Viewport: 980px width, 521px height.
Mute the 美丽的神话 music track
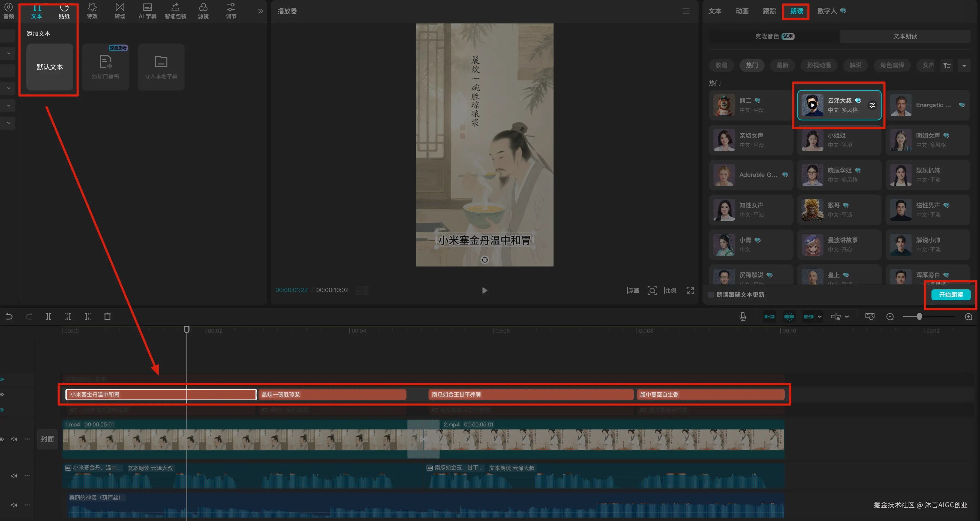click(14, 505)
